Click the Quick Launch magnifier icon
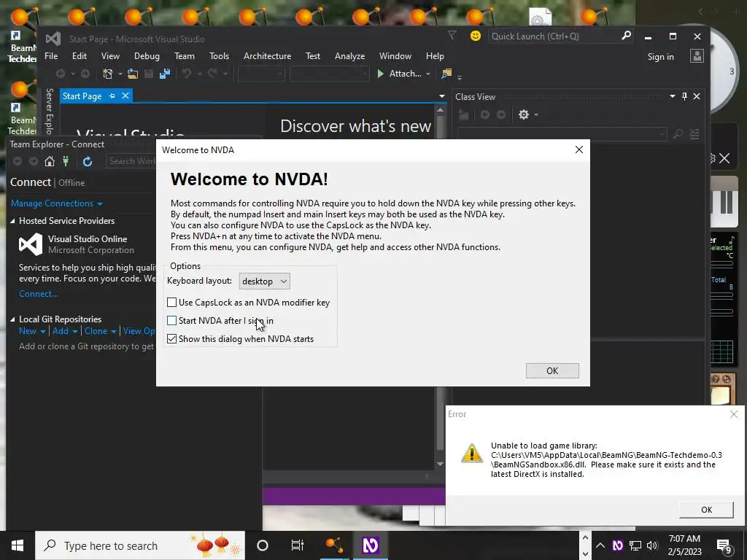This screenshot has height=560, width=747. click(x=626, y=36)
